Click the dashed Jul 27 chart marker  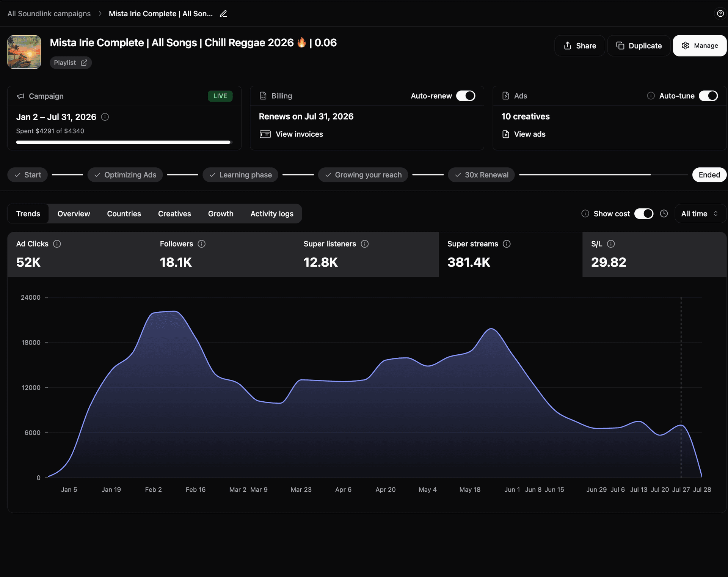(681, 387)
